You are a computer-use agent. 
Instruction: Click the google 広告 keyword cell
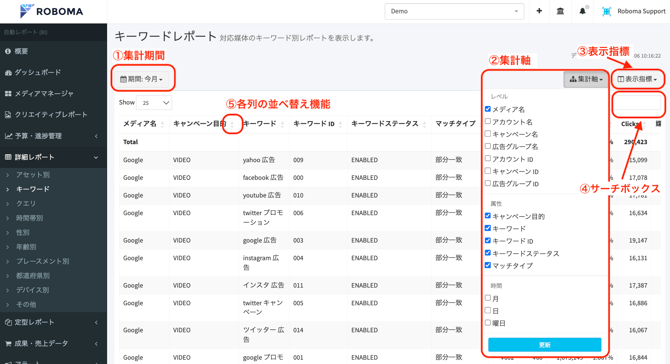pos(259,241)
